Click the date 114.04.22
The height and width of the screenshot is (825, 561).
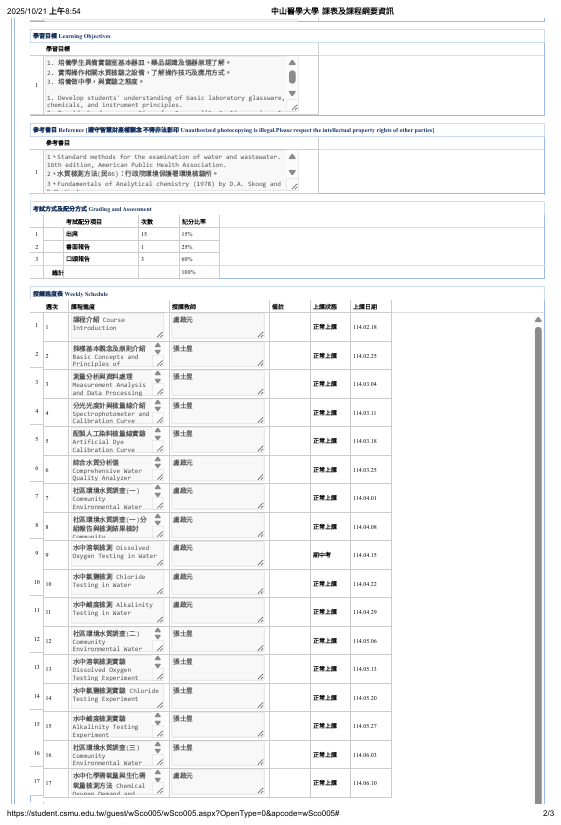[365, 584]
